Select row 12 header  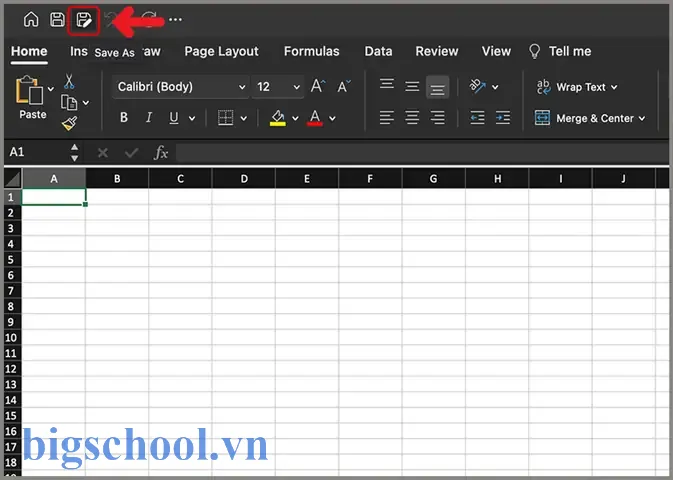click(12, 369)
